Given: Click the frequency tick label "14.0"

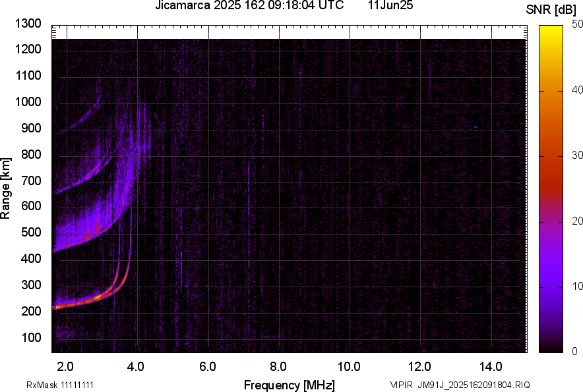Looking at the screenshot, I should (x=491, y=367).
